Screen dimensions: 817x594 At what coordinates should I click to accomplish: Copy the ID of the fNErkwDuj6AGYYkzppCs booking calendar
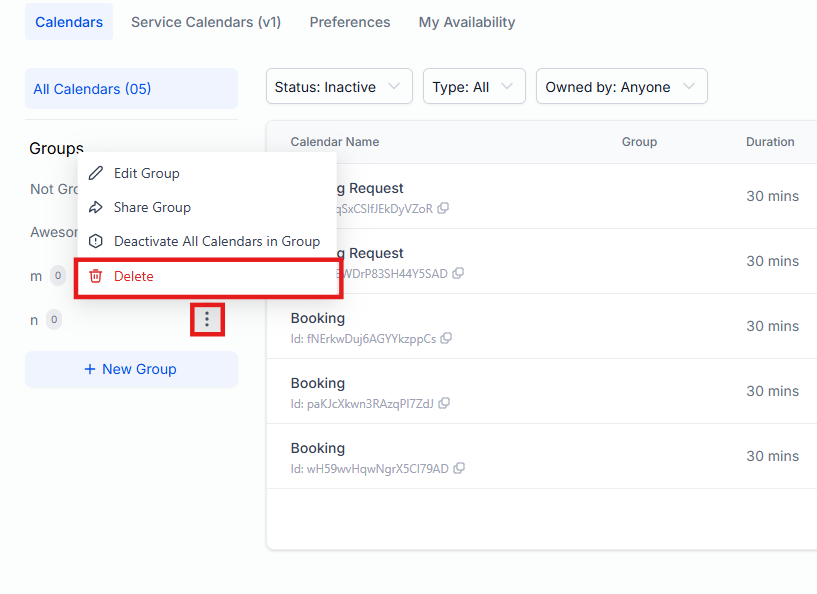[x=446, y=338]
